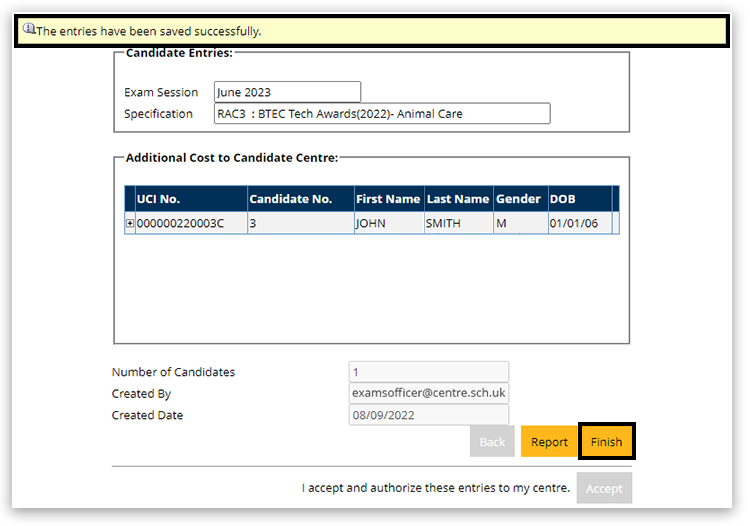Image resolution: width=750 pixels, height=526 pixels.
Task: Click the Number of Candidates field
Action: 428,372
